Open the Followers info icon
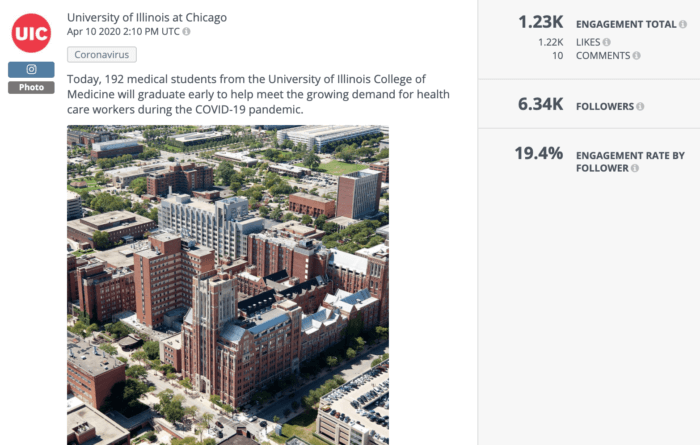 click(640, 106)
